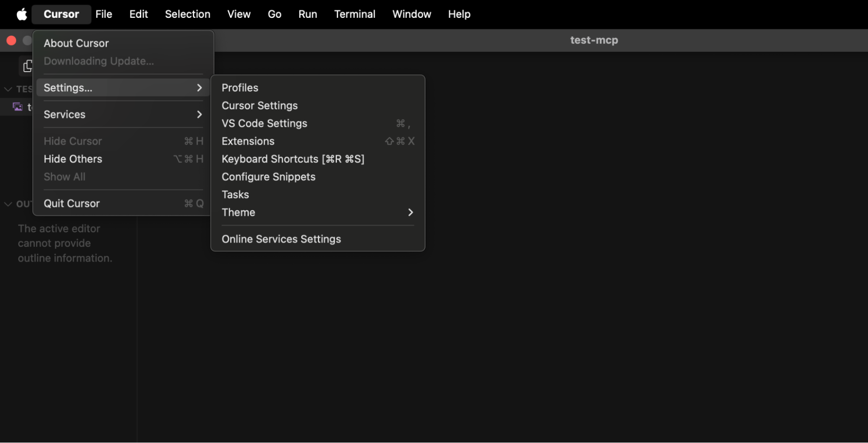
Task: Open the File menu
Action: 104,14
